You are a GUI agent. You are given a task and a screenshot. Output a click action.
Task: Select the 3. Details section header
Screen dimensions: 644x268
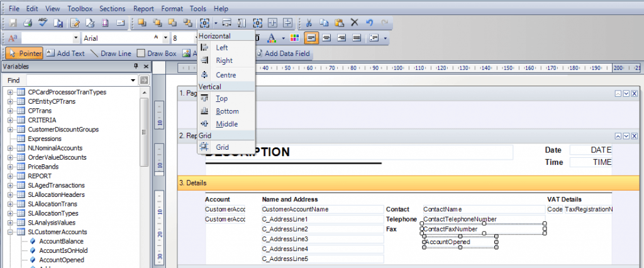pos(408,183)
